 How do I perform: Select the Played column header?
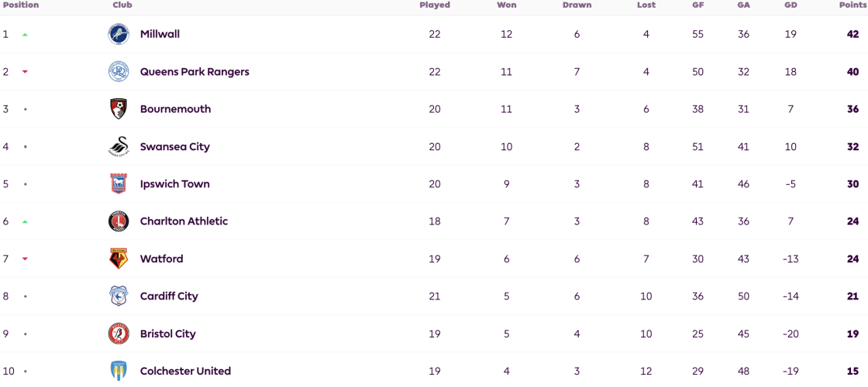pos(435,5)
